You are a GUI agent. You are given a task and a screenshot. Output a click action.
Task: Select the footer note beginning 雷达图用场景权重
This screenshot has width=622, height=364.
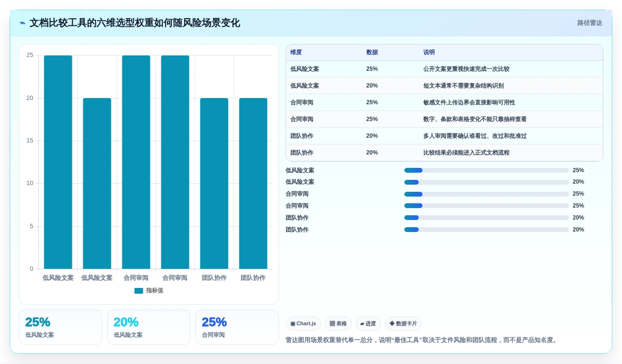tap(422, 341)
